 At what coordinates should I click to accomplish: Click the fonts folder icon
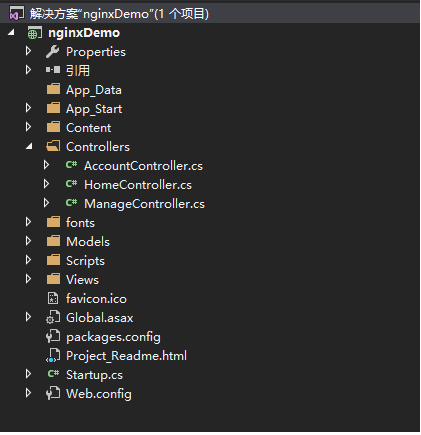(x=53, y=222)
